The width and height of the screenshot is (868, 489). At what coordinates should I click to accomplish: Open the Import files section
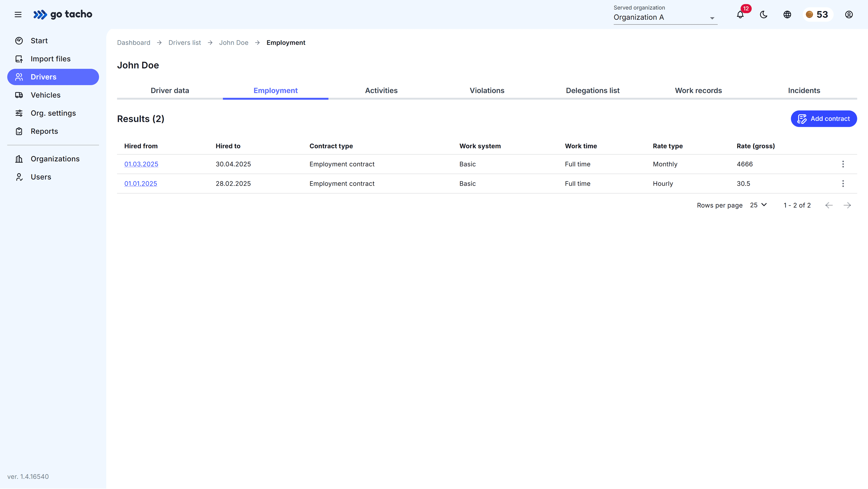[51, 58]
